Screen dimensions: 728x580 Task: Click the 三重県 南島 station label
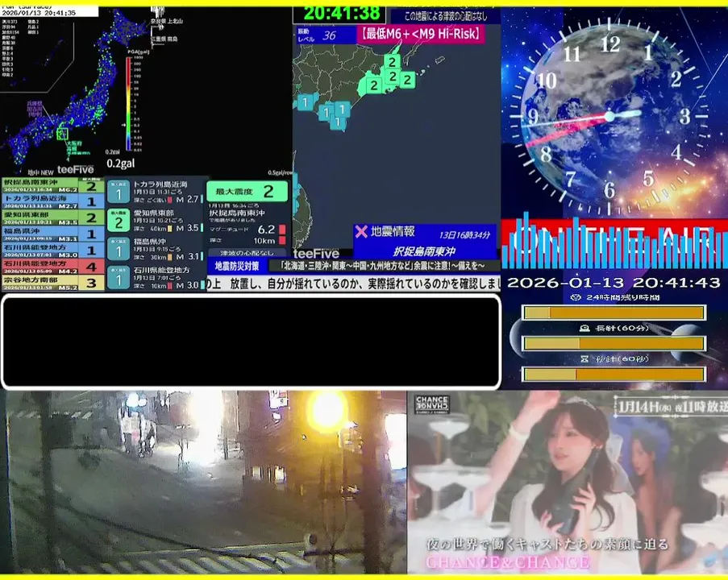click(x=164, y=39)
